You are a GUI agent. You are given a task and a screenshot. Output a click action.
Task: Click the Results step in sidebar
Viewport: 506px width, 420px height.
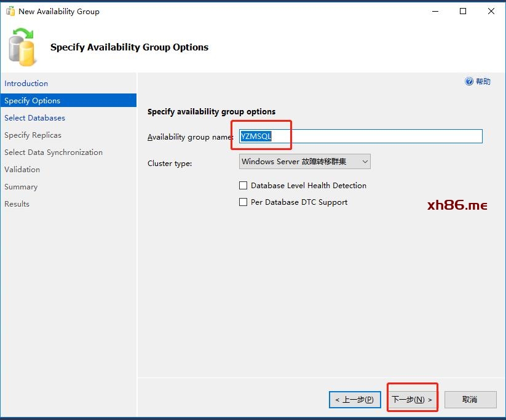(x=17, y=204)
